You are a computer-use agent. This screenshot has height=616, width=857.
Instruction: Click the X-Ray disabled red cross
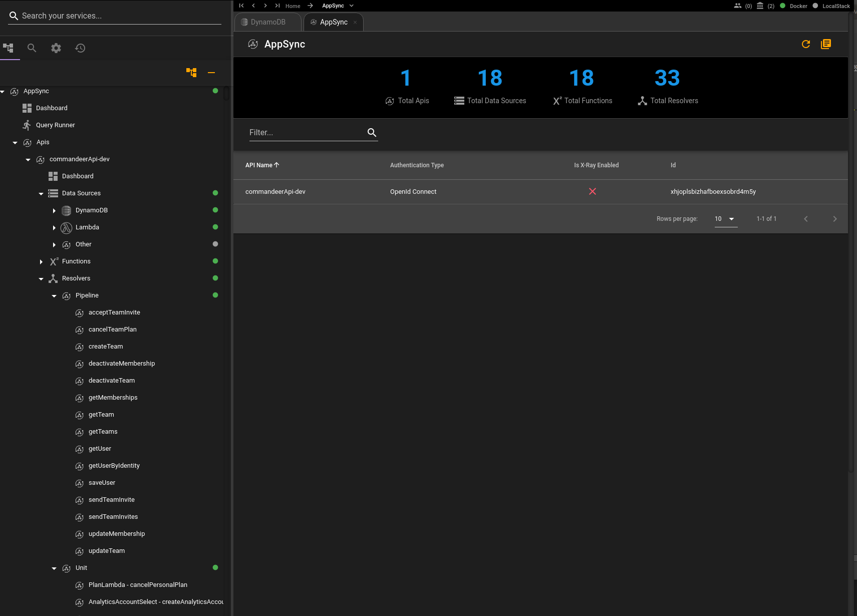(x=593, y=191)
